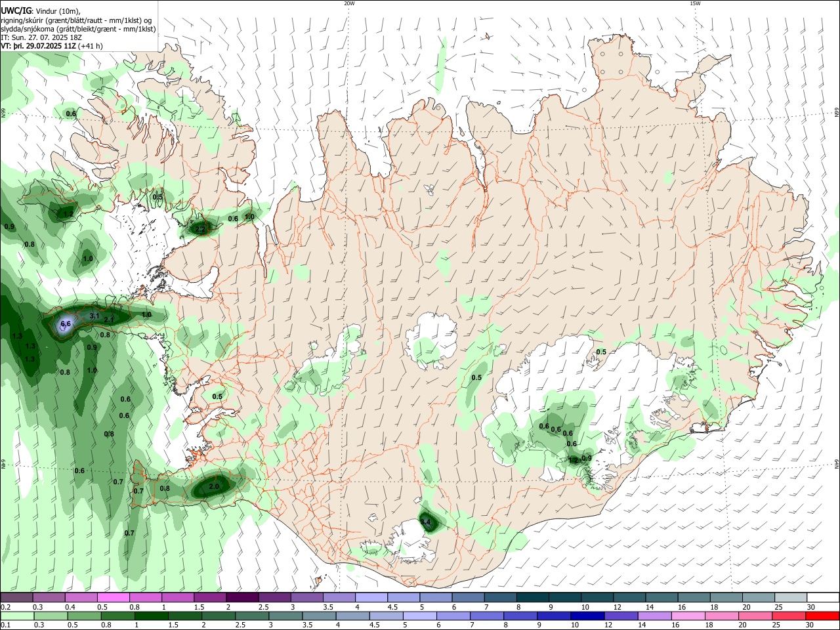Select the royal blue 8 swatch, lower row
This screenshot has width=840, height=630.
[522, 616]
